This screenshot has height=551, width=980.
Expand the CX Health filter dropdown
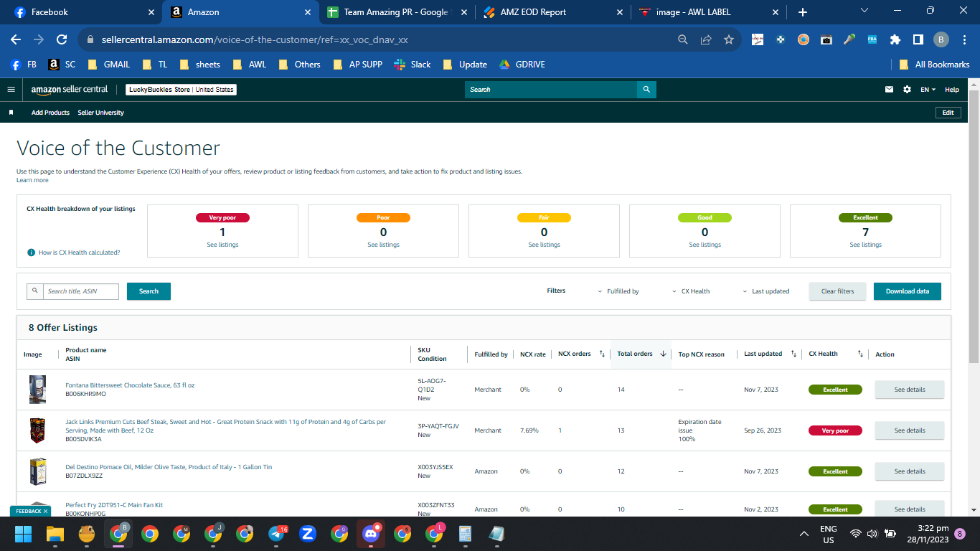691,291
